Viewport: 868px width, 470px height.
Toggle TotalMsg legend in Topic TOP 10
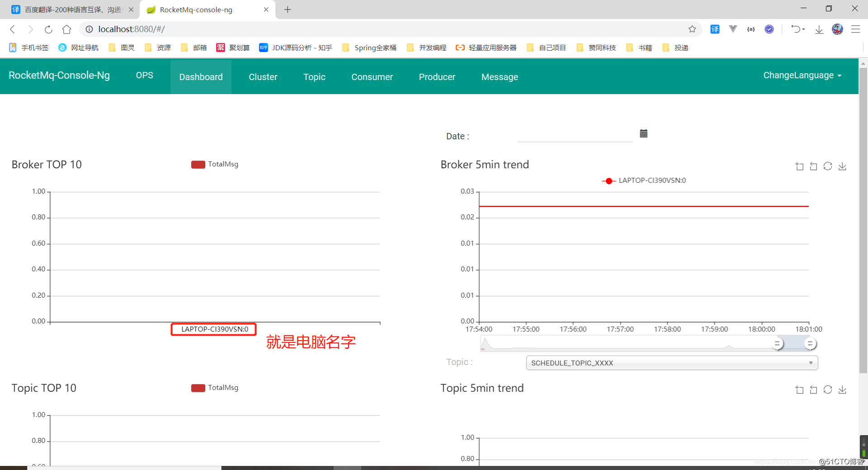(x=215, y=388)
